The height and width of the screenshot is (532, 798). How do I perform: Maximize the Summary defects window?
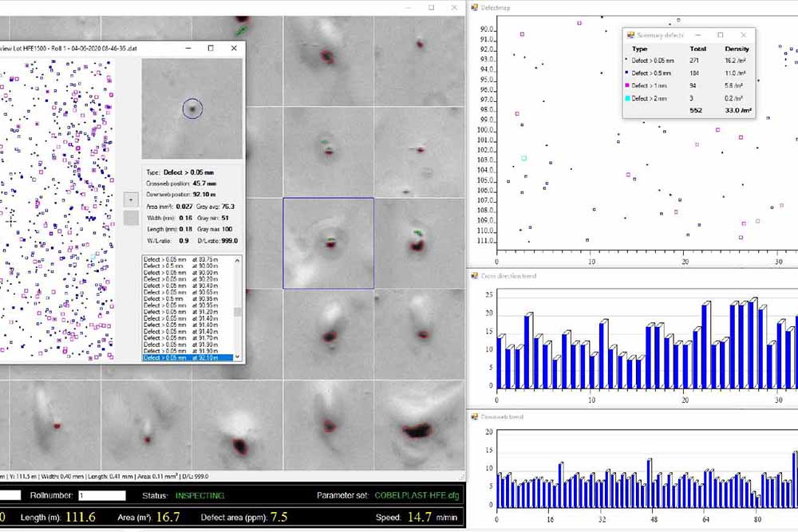pyautogui.click(x=720, y=35)
